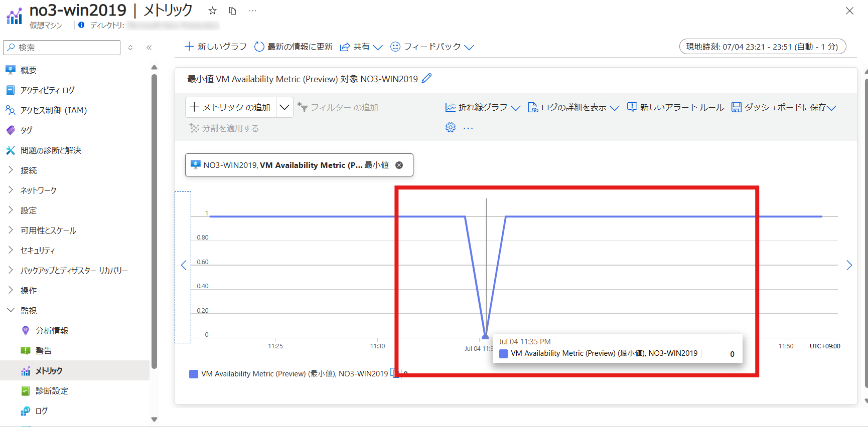Click メトリック の追加 button

click(x=231, y=107)
